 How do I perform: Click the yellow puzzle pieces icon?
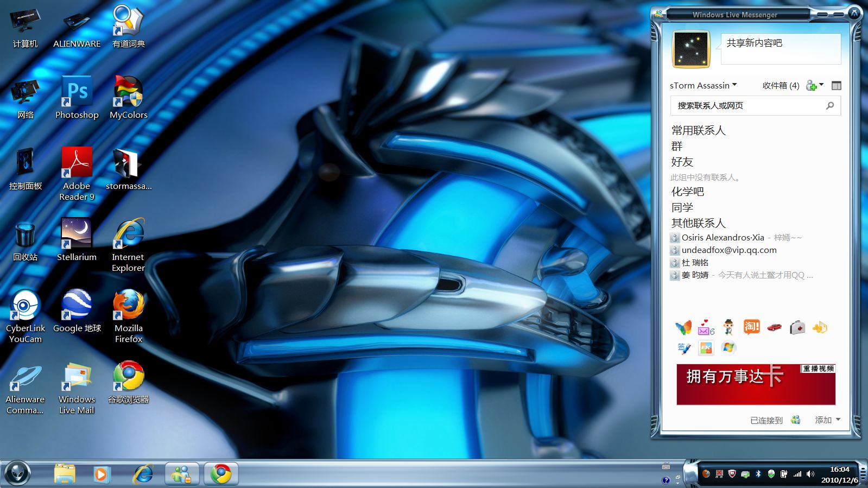tap(820, 327)
